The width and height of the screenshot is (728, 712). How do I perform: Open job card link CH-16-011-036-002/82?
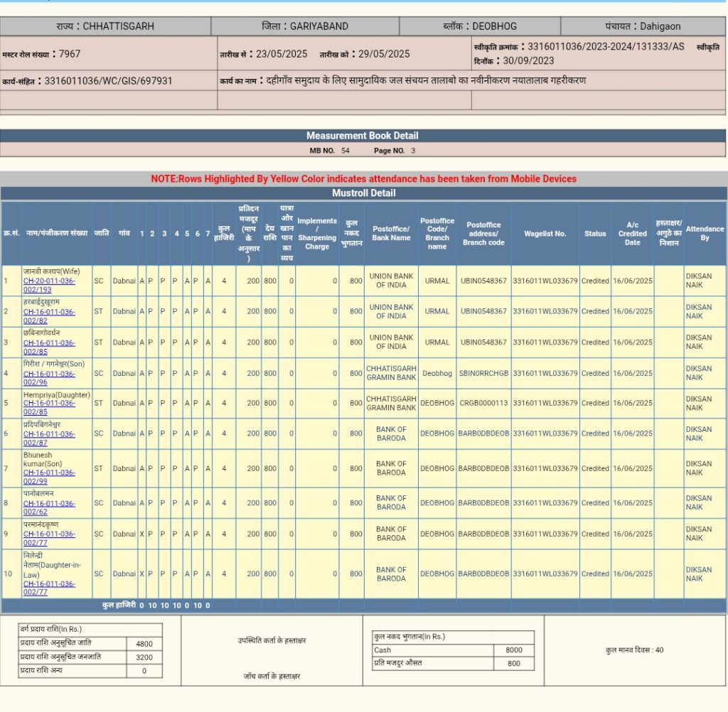[48, 315]
